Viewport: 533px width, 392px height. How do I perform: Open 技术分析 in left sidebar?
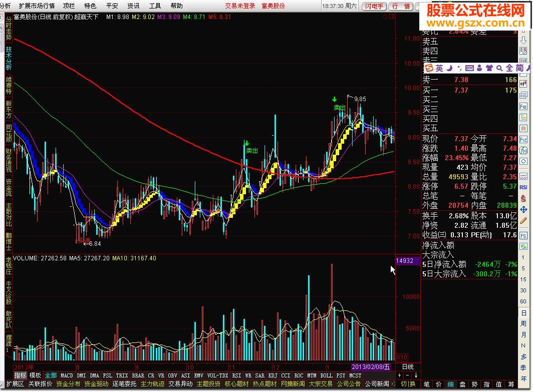[x=9, y=59]
